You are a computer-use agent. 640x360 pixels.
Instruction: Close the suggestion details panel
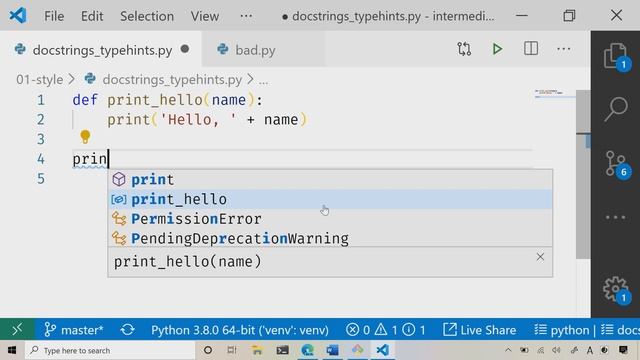[540, 257]
